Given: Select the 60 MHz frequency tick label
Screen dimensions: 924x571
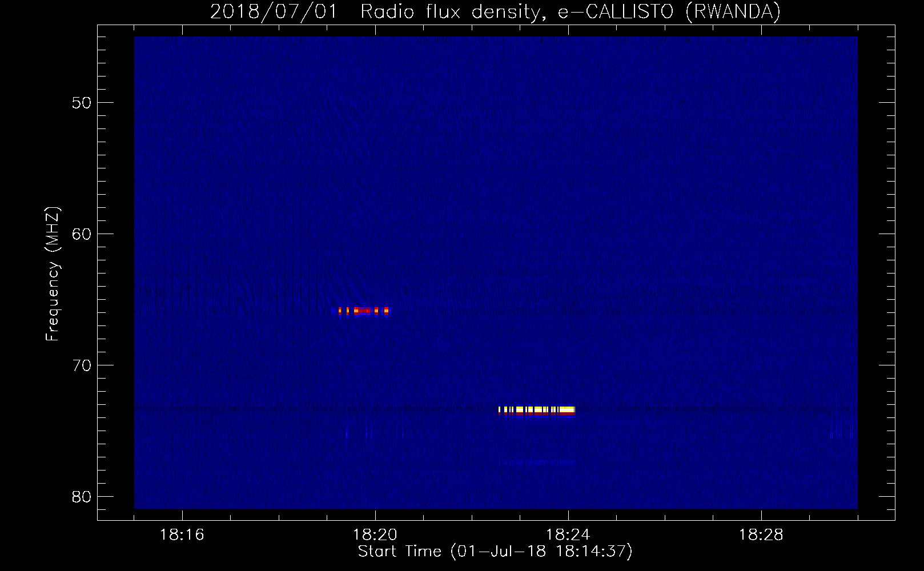Looking at the screenshot, I should 82,234.
